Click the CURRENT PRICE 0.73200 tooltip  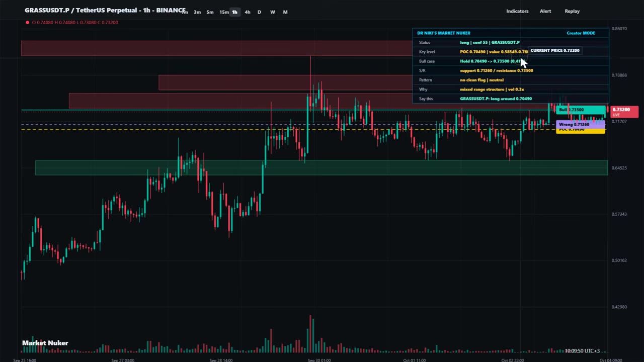555,51
